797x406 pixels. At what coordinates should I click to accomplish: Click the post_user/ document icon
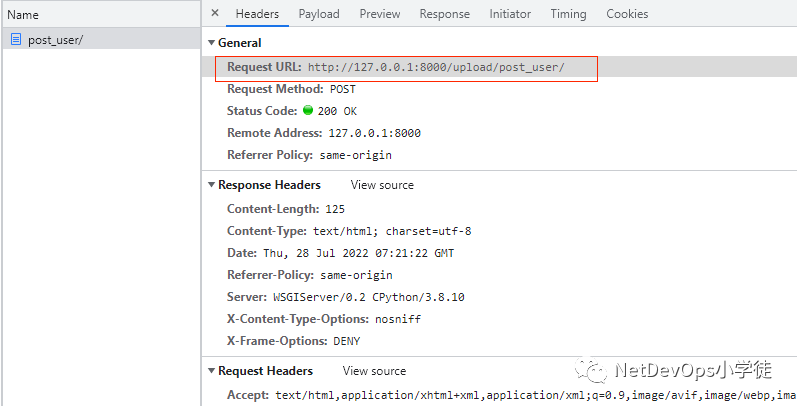point(17,39)
